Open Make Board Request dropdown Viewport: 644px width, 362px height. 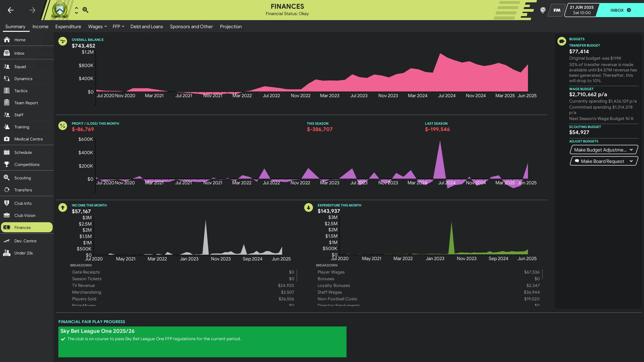point(604,161)
